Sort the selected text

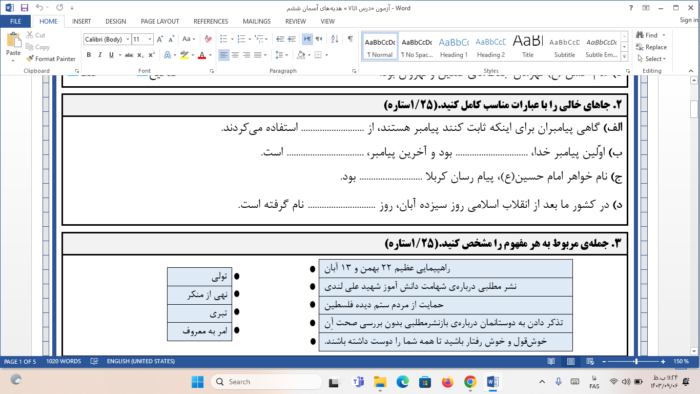335,39
